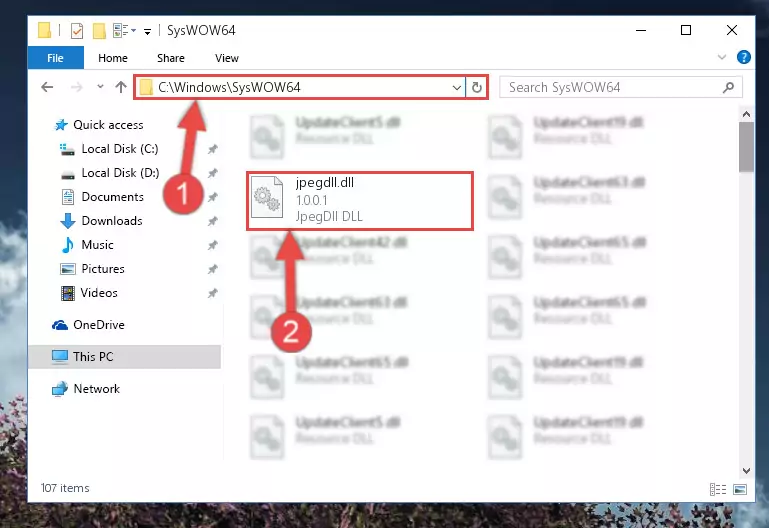769x528 pixels.
Task: Open Pictures from Quick access
Action: click(103, 269)
